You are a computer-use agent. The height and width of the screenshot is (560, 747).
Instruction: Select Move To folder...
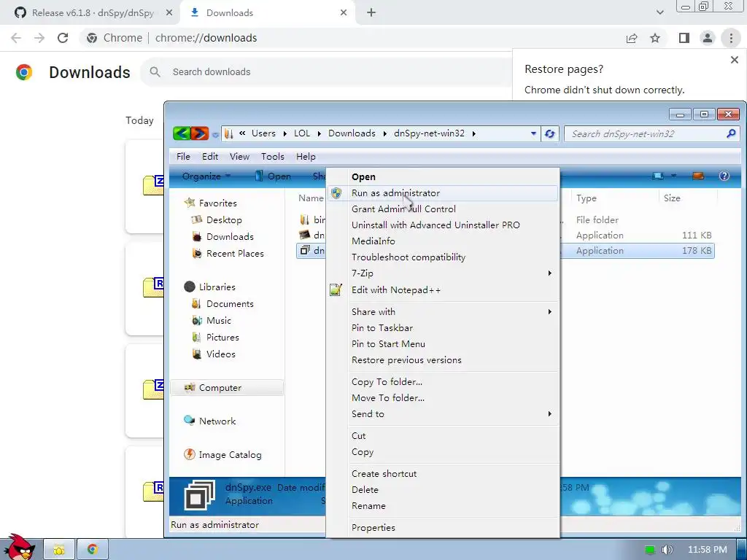pyautogui.click(x=443, y=397)
